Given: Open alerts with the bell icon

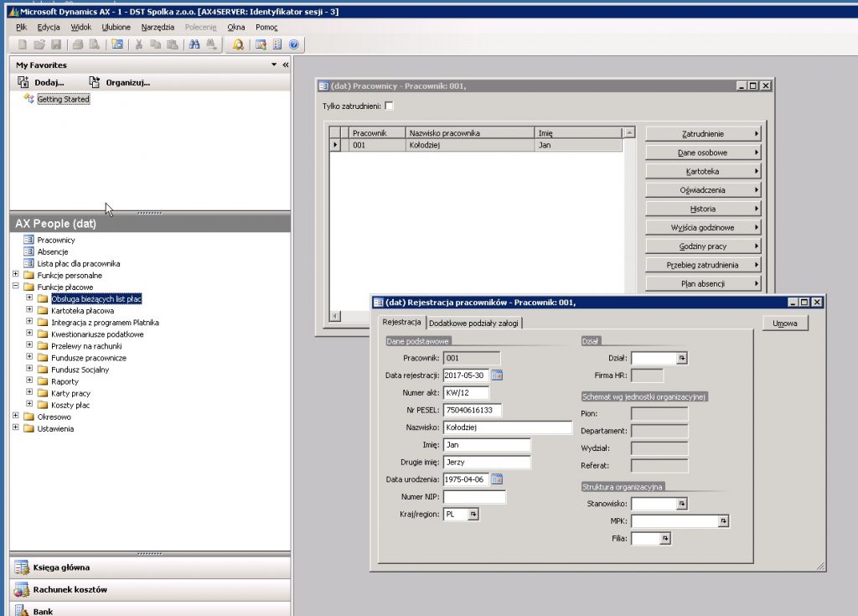Looking at the screenshot, I should [x=238, y=44].
